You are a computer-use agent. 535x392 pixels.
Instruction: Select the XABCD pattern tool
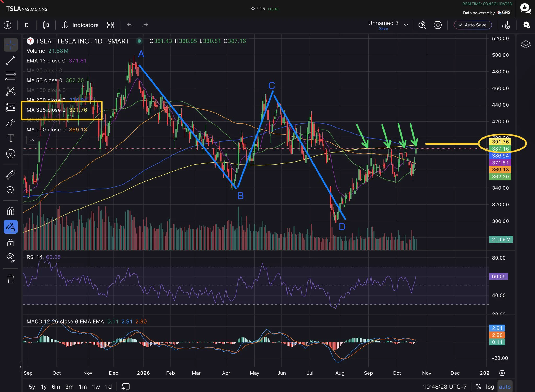[10, 91]
